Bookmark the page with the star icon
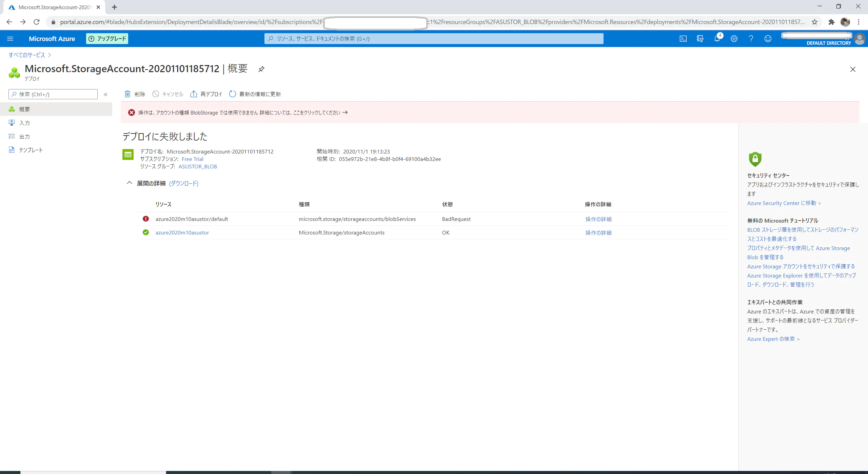868x474 pixels. 814,22
